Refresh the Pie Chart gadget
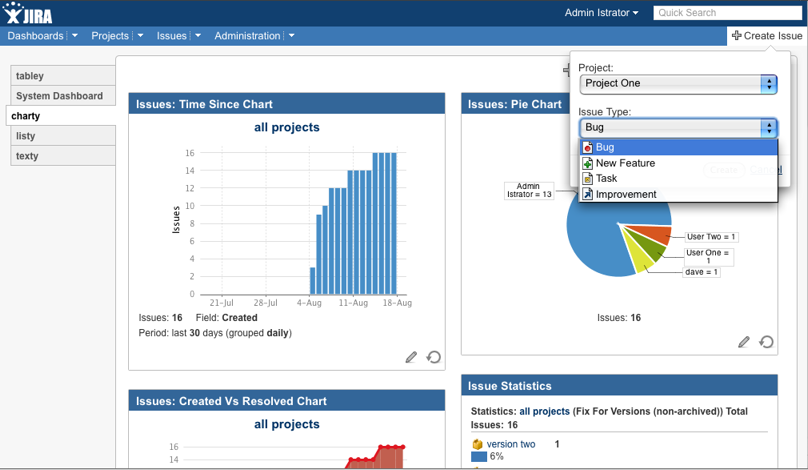 [x=766, y=342]
